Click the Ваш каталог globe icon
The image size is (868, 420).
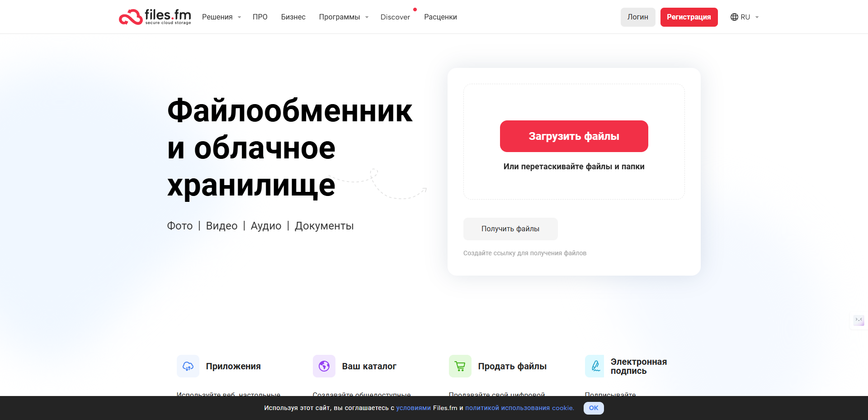pyautogui.click(x=324, y=366)
